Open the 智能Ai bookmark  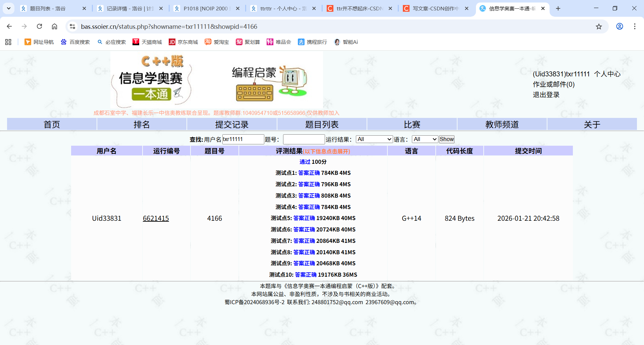[x=345, y=42]
